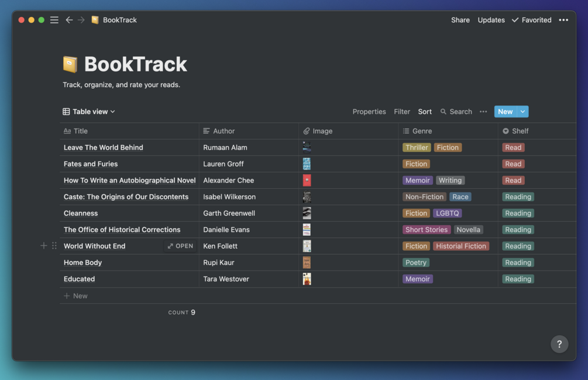Image resolution: width=588 pixels, height=380 pixels.
Task: Open the database more options ellipsis
Action: (483, 112)
